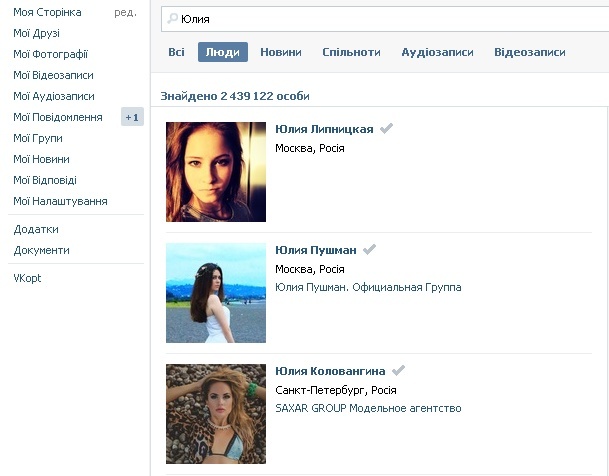This screenshot has width=609, height=476.
Task: Open Юлия Липницкая's profile photo
Action: (216, 172)
